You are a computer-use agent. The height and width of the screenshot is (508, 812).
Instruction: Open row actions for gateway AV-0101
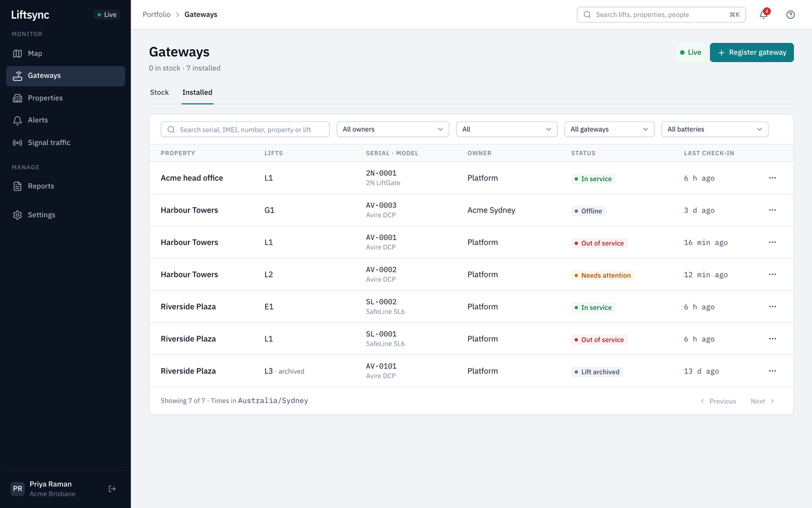(x=773, y=371)
